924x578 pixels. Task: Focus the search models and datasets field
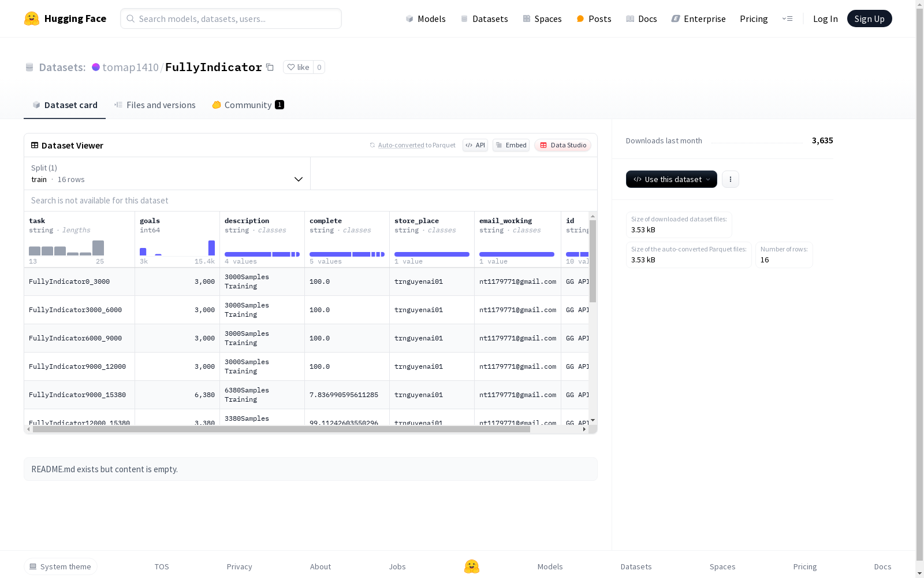pos(231,18)
